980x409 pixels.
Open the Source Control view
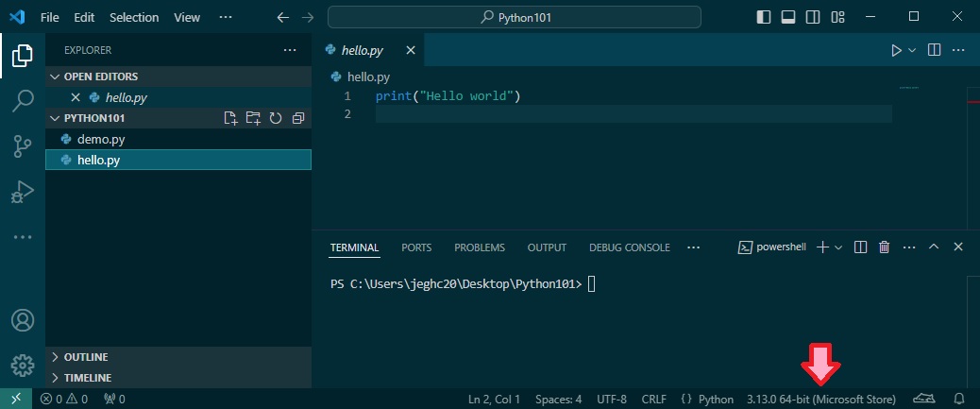click(23, 146)
